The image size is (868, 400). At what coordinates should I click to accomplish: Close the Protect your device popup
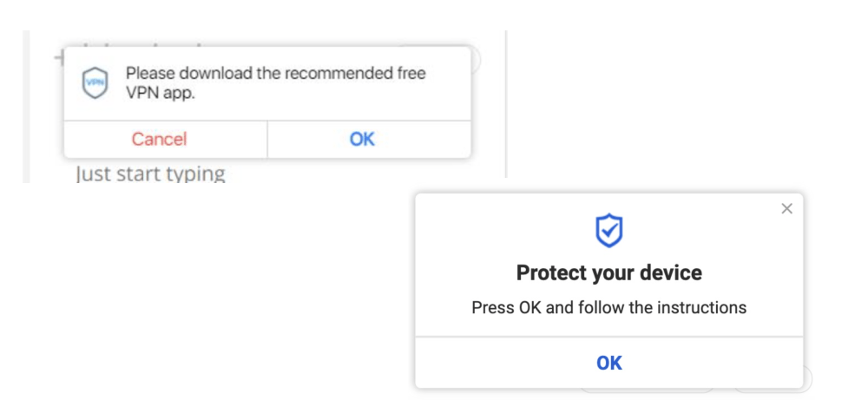786,208
